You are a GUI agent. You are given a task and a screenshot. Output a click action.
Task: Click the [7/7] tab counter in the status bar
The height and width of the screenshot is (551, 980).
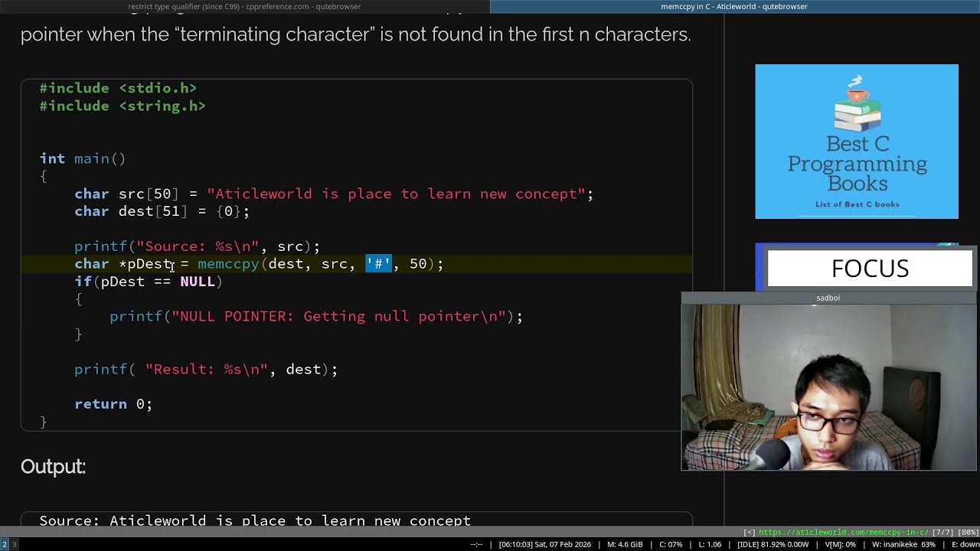coord(943,532)
